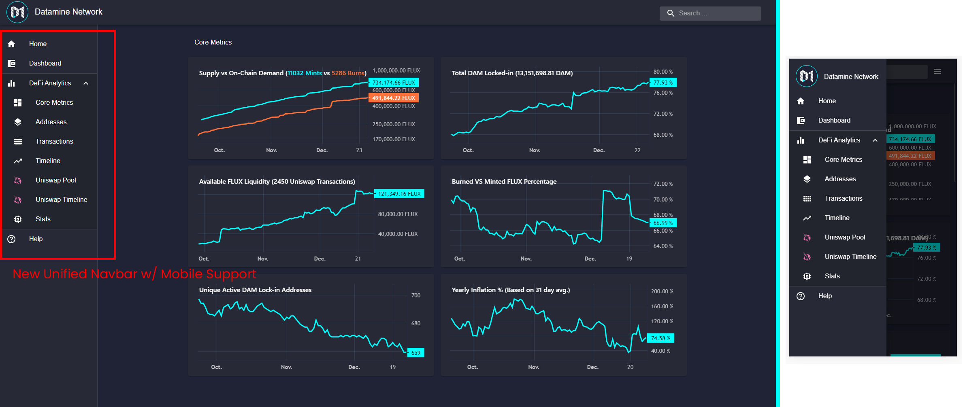Click the Yearly Inflation % chart
980x407 pixels.
pos(563,325)
